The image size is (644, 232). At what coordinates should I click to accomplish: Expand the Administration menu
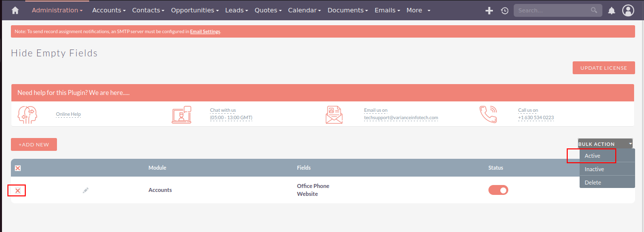click(x=57, y=10)
